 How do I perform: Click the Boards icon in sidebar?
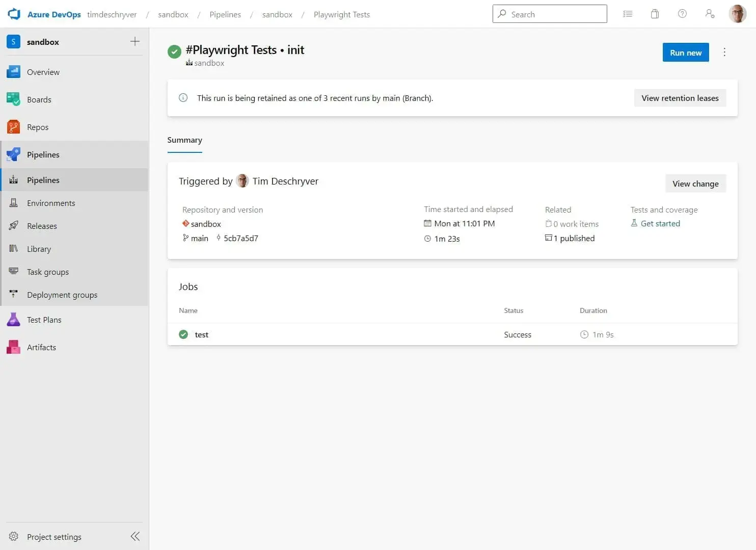(13, 99)
